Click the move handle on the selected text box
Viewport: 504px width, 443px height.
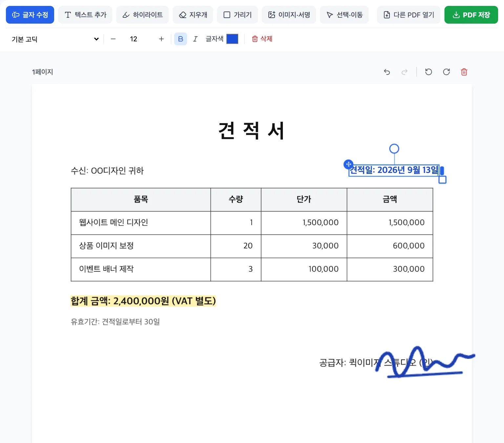click(348, 164)
